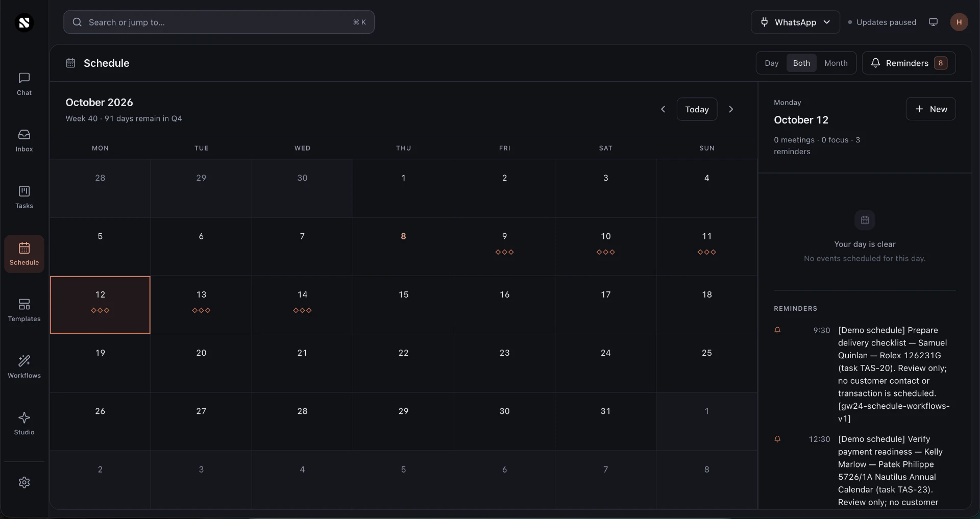Click the app logo at top left
980x519 pixels.
(24, 22)
